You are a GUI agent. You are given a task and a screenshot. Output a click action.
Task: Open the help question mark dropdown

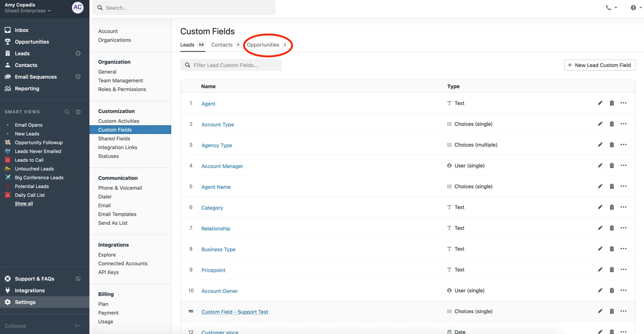[x=636, y=8]
